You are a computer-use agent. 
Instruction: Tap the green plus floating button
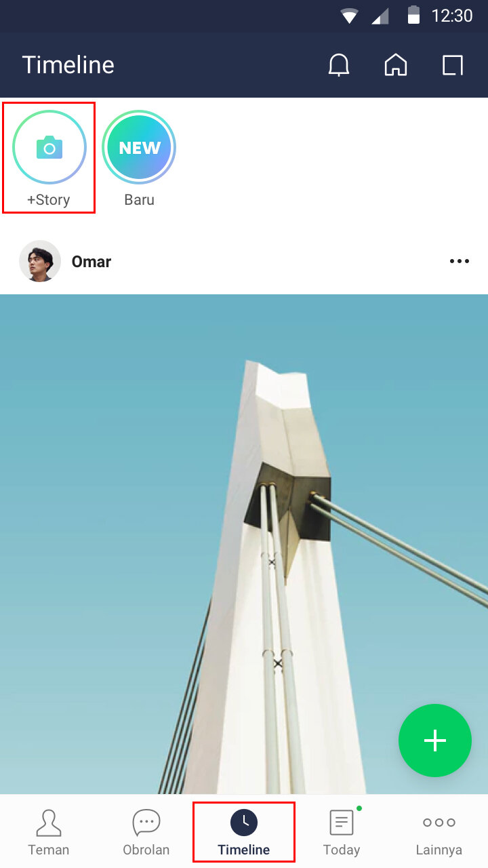click(435, 741)
